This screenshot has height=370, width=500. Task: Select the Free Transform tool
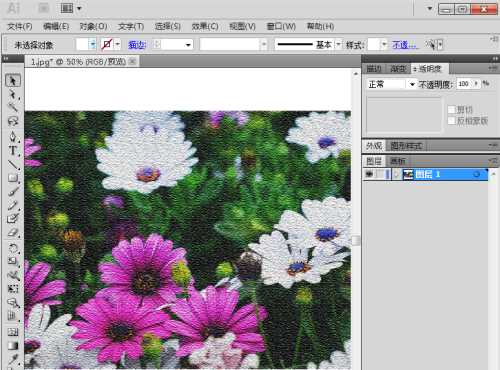[13, 289]
